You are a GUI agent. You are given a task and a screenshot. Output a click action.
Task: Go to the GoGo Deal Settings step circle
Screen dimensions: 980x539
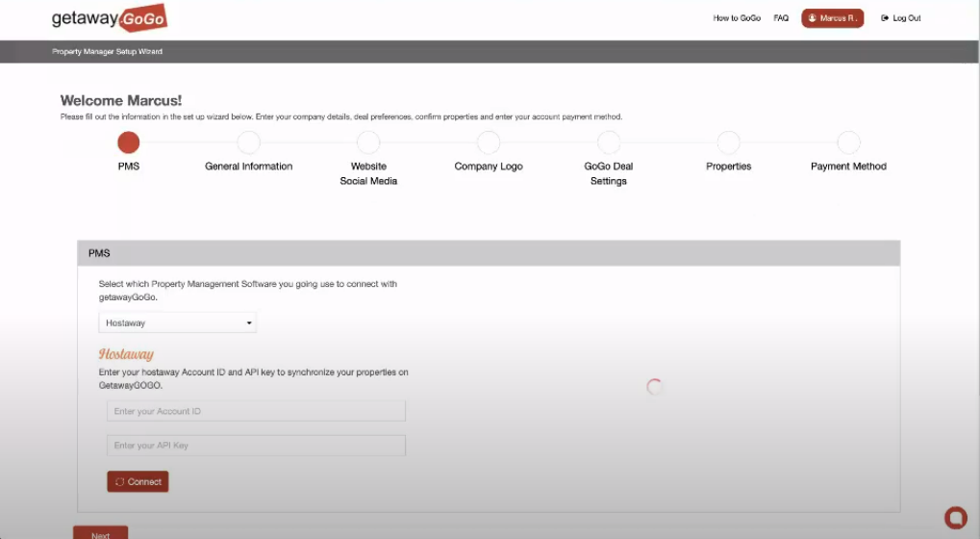tap(609, 142)
